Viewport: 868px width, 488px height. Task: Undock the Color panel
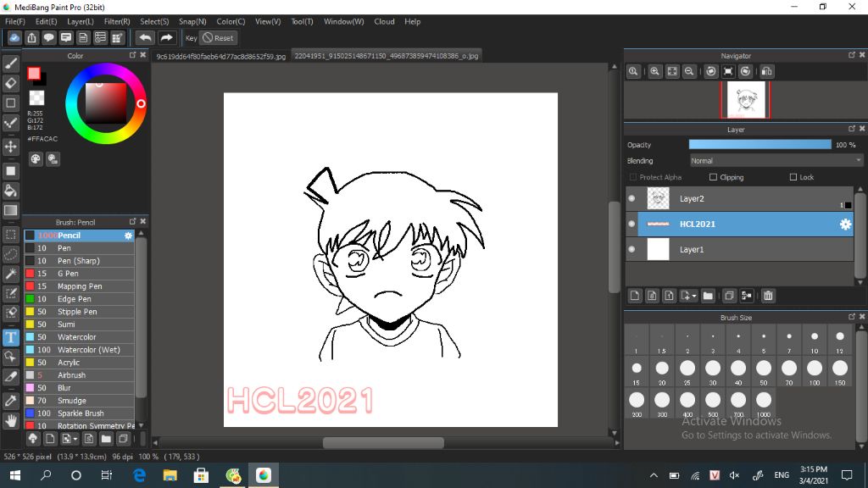(x=132, y=55)
